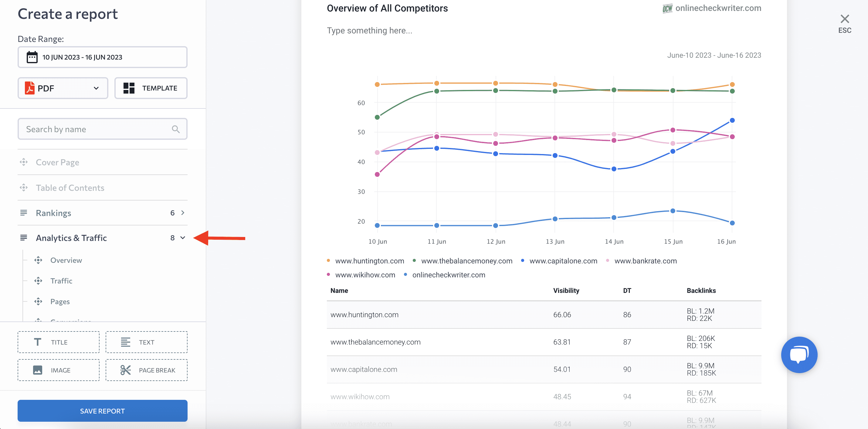Click the Template grid icon
868x429 pixels.
pyautogui.click(x=129, y=88)
